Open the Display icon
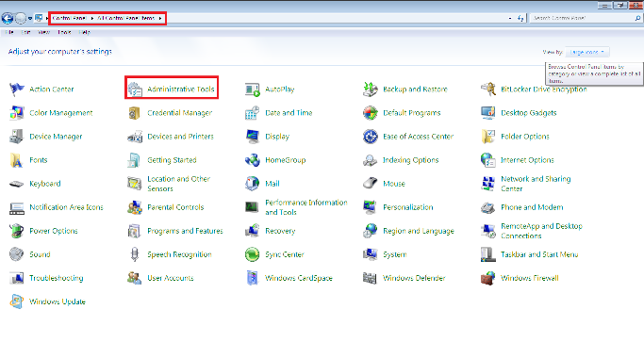 pos(252,137)
